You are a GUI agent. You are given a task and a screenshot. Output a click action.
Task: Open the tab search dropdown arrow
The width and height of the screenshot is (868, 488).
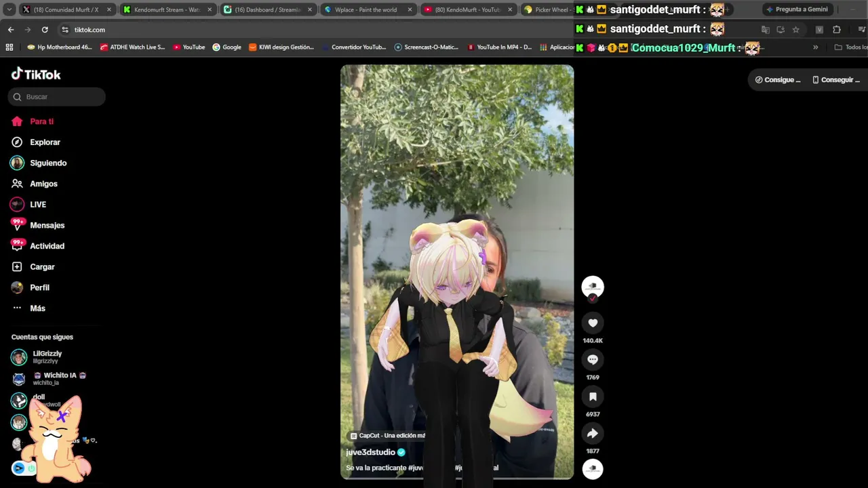[x=8, y=9]
